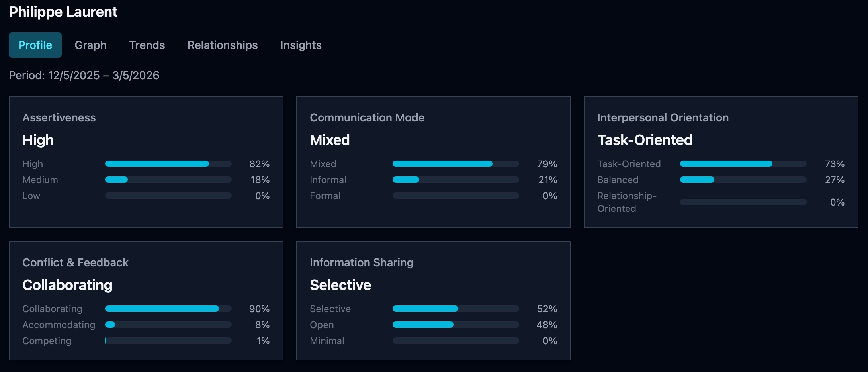Click the Task-Oriented bar at 73%
Image resolution: width=868 pixels, height=372 pixels.
pyautogui.click(x=743, y=163)
